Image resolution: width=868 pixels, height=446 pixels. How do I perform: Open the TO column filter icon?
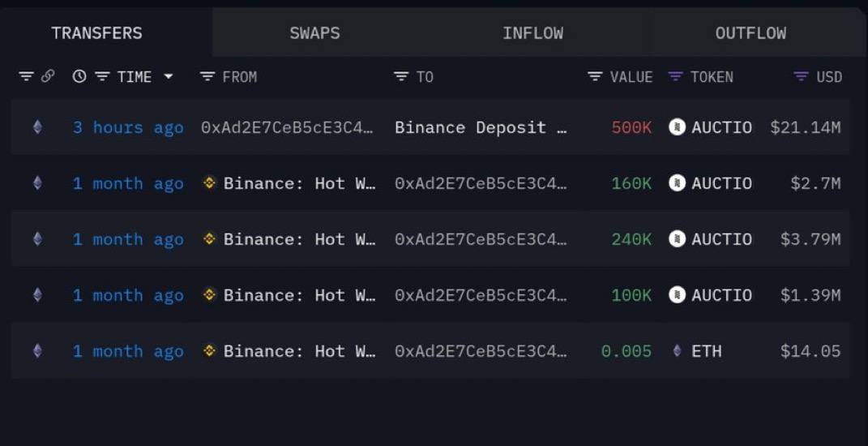coord(401,76)
